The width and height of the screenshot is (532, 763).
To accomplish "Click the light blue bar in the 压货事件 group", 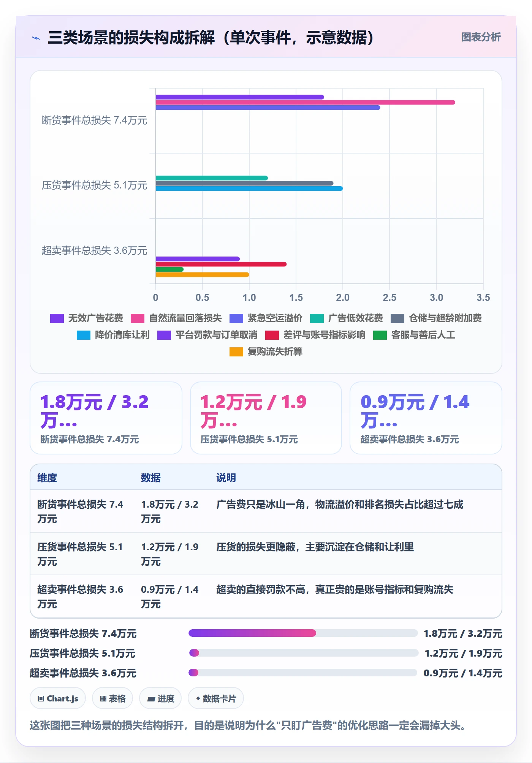I will pyautogui.click(x=249, y=188).
